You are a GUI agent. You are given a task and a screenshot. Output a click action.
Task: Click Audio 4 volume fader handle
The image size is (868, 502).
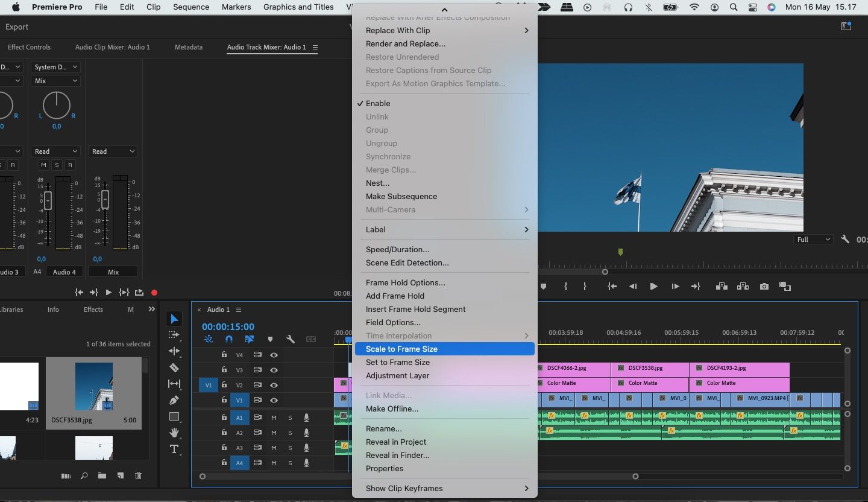(48, 200)
